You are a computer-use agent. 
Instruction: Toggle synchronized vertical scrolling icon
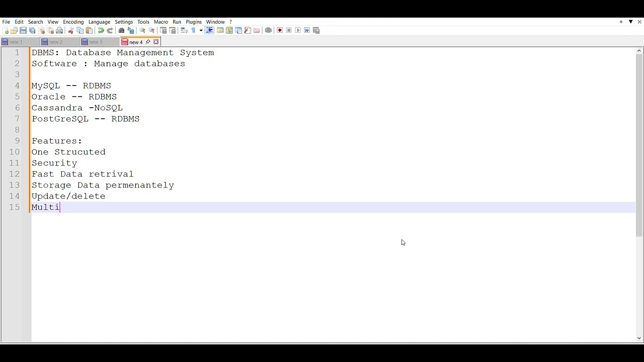click(163, 30)
